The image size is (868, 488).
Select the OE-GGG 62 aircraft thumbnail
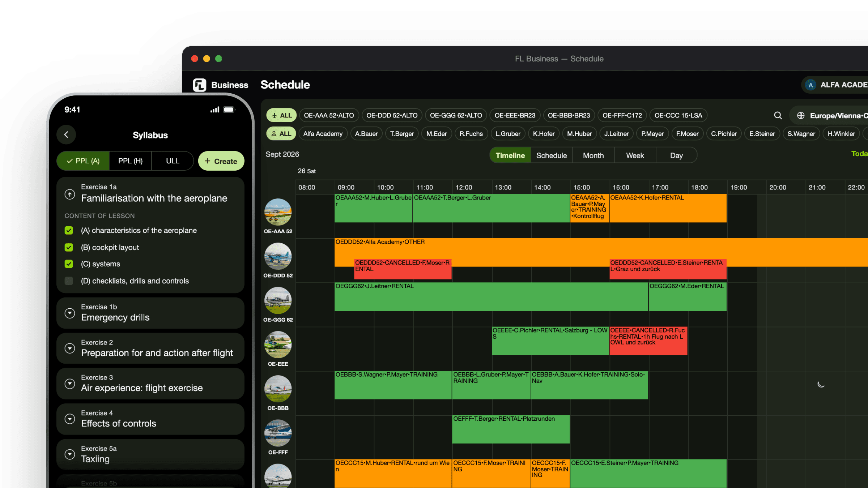point(278,300)
